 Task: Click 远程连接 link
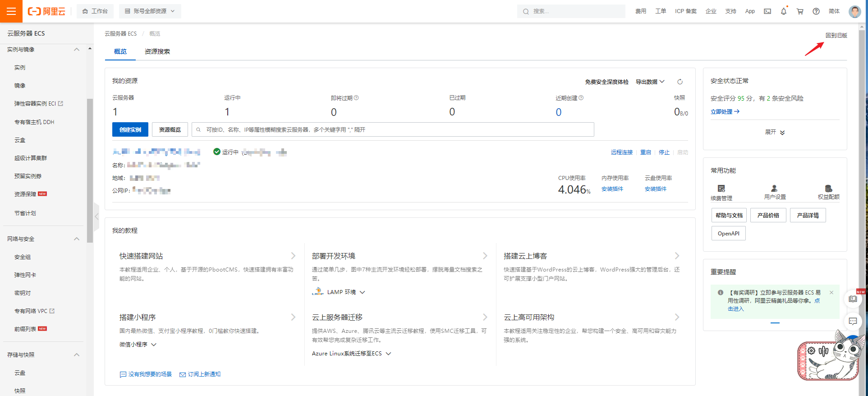tap(622, 152)
